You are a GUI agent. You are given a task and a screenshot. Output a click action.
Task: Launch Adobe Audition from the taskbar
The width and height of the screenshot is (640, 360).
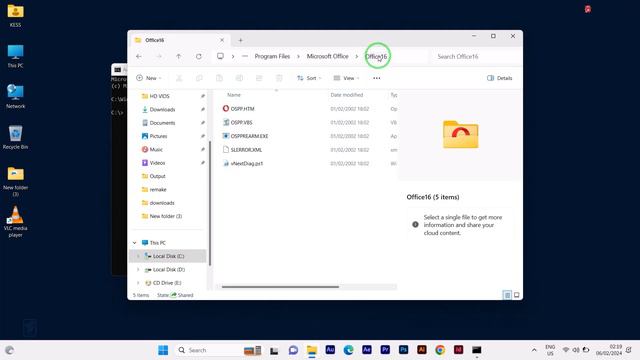coord(330,350)
